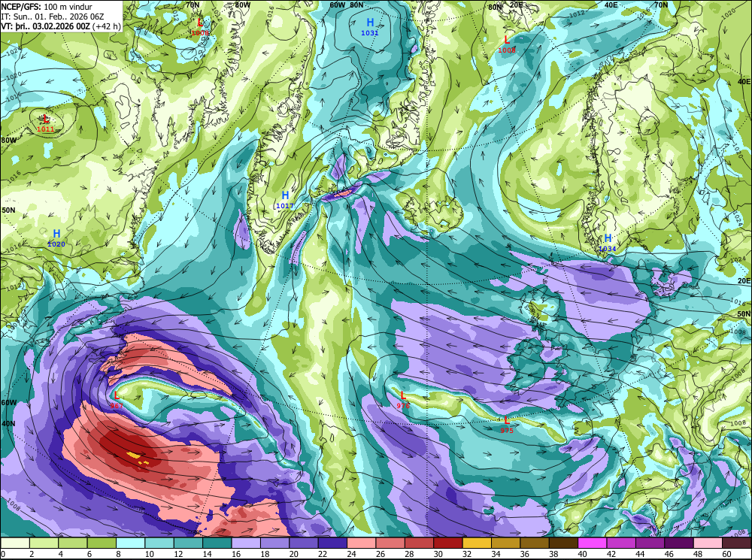Click the legend number 48
752x560 pixels.
[x=697, y=554]
